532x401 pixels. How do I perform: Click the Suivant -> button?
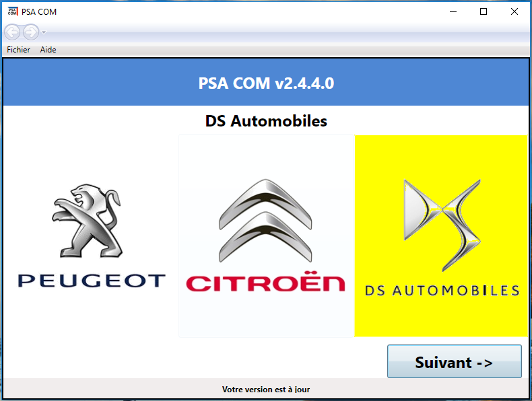(455, 361)
